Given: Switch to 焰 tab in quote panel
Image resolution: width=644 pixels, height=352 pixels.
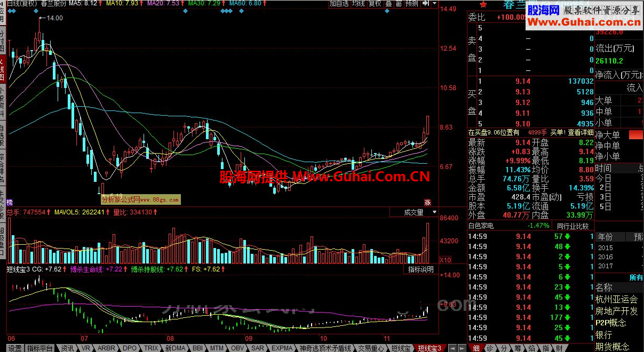Looking at the screenshot, I should (531, 348).
